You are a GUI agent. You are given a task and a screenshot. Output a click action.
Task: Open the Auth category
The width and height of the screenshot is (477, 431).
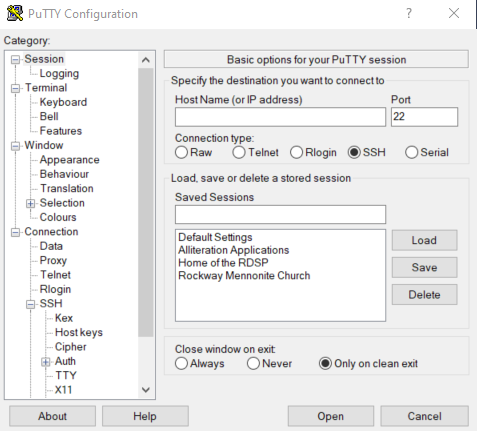coord(65,361)
